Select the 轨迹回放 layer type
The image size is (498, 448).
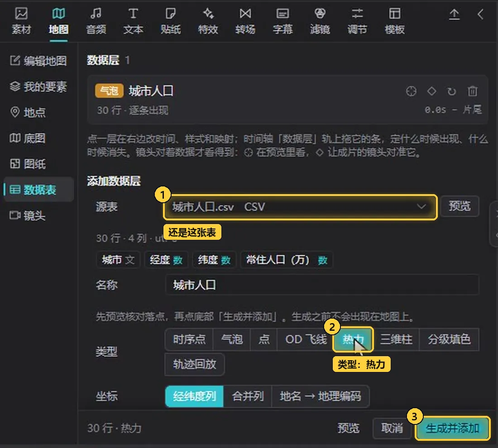[195, 364]
